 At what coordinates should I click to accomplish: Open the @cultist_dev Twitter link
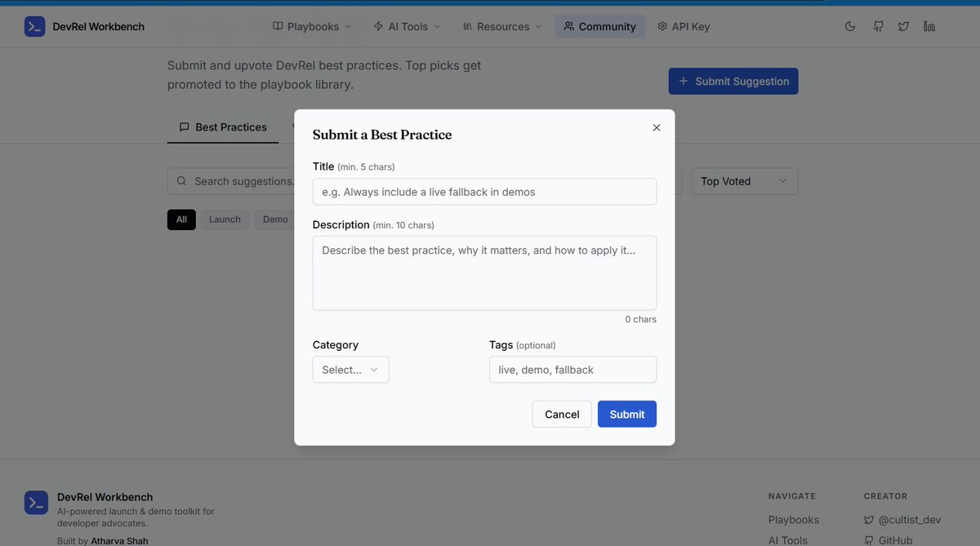(902, 520)
